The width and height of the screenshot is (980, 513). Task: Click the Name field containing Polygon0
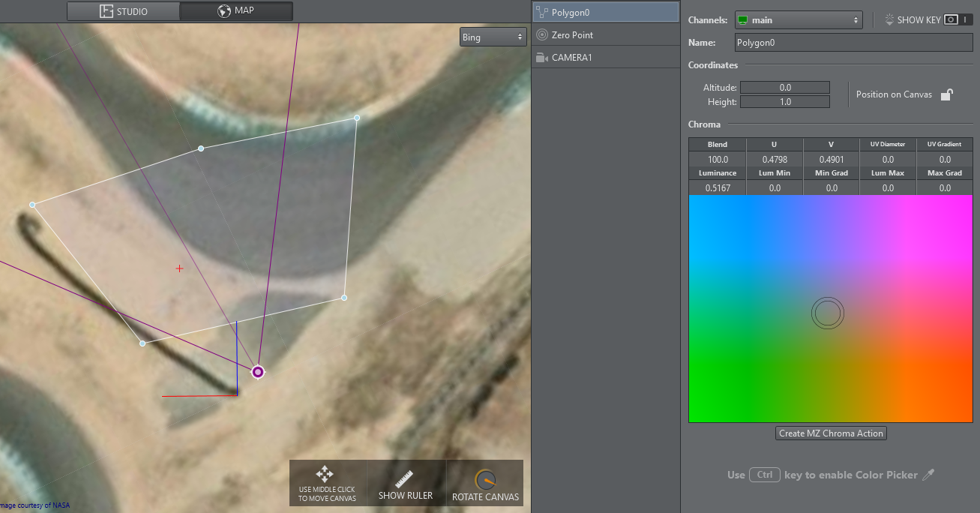pyautogui.click(x=853, y=43)
